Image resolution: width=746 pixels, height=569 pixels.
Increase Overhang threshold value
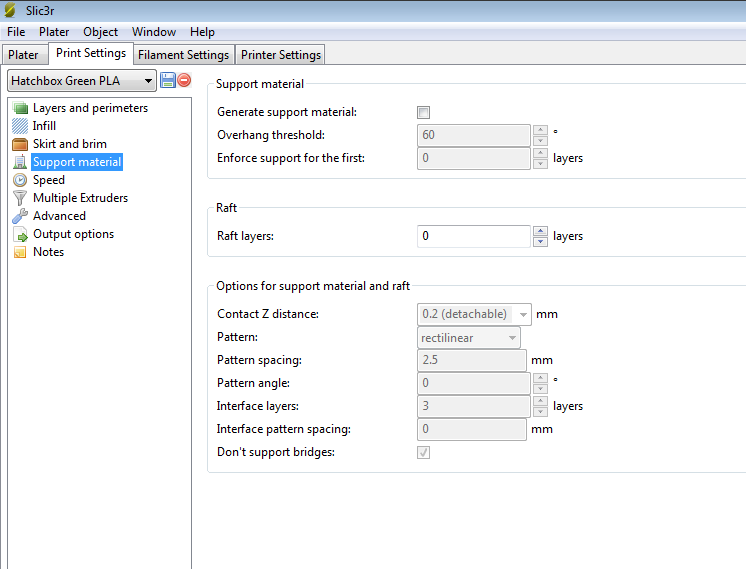tap(540, 130)
